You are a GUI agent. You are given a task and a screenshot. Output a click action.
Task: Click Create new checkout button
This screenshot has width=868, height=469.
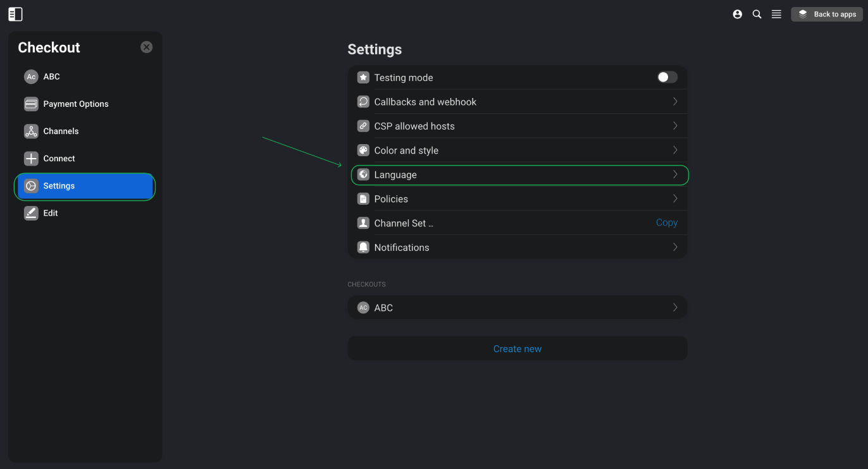pyautogui.click(x=518, y=348)
